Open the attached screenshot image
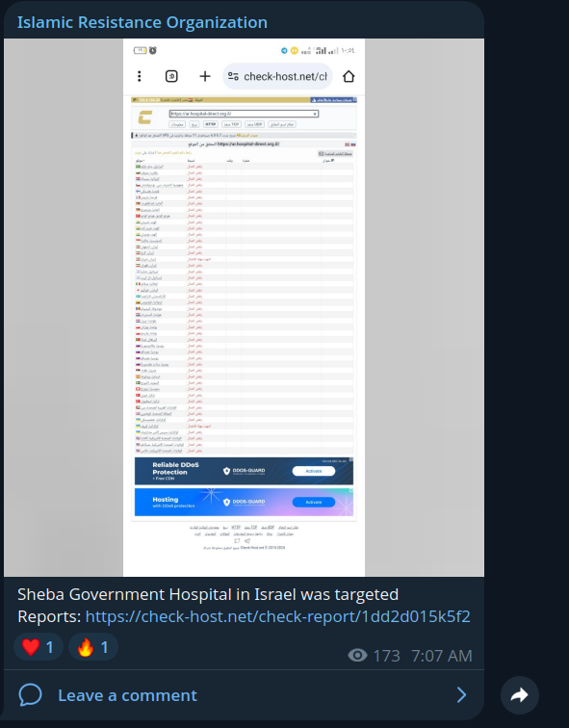The height and width of the screenshot is (728, 569). point(244,307)
